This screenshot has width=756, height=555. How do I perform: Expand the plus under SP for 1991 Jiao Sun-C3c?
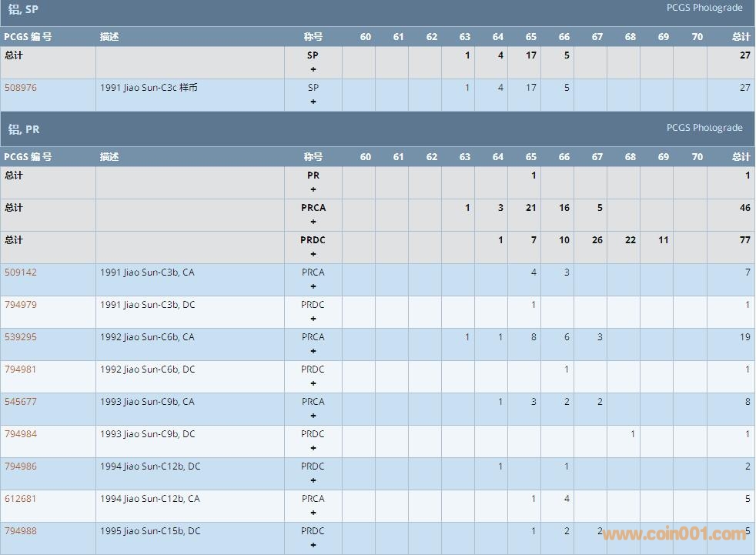coord(313,102)
